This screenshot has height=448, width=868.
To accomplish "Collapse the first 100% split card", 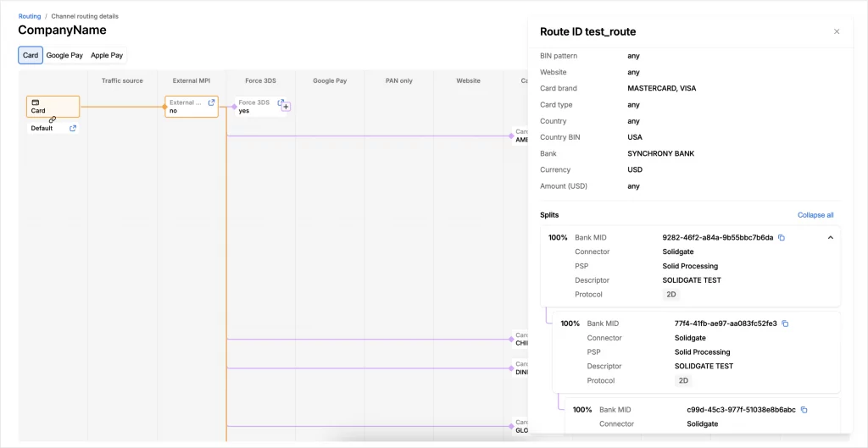I will [830, 238].
